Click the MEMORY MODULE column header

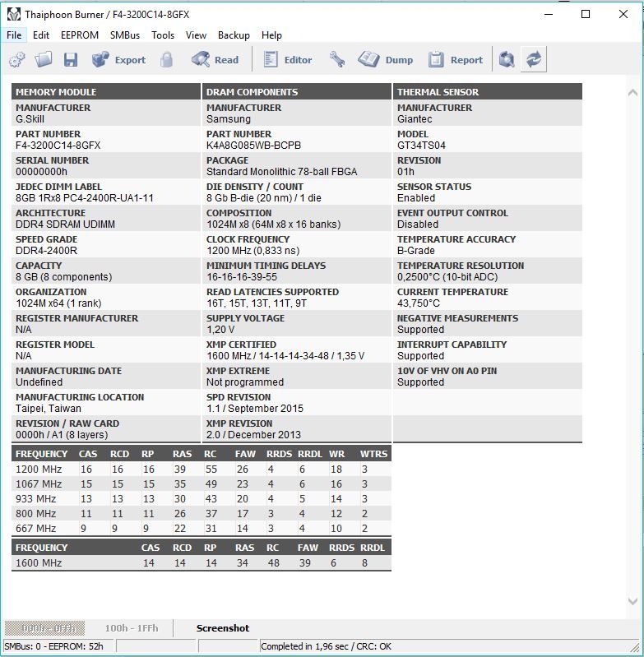106,92
